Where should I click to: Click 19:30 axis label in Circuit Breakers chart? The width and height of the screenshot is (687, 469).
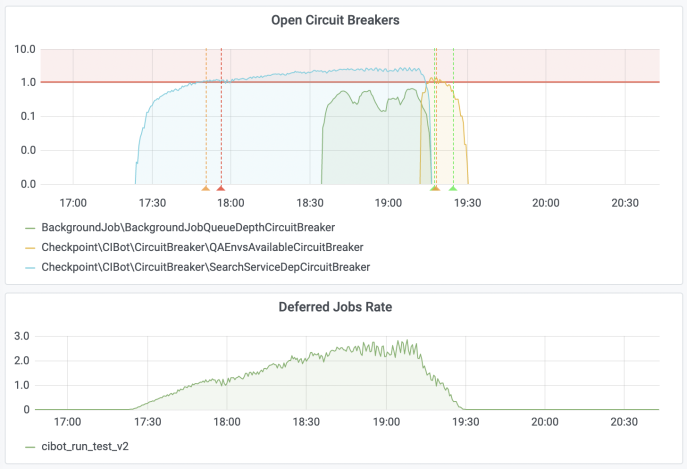click(467, 203)
